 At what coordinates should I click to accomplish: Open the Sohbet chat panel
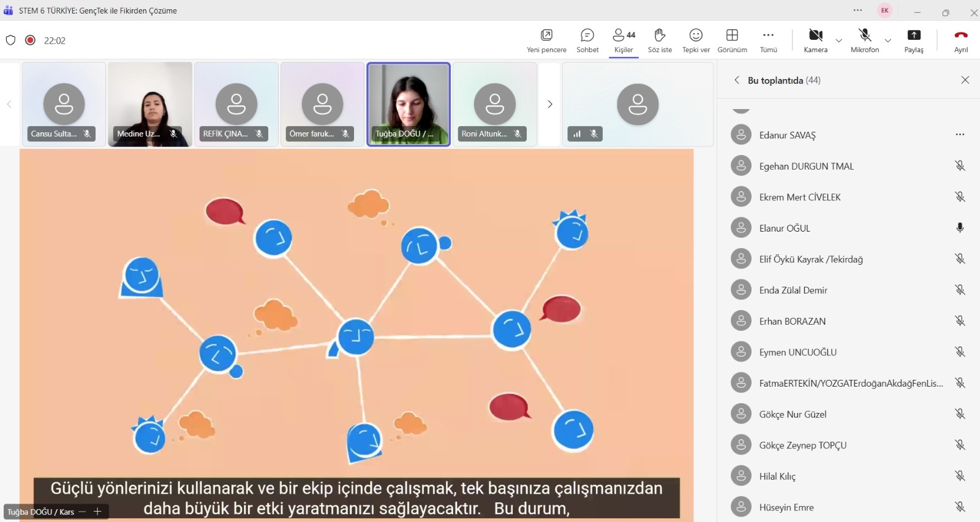(587, 40)
